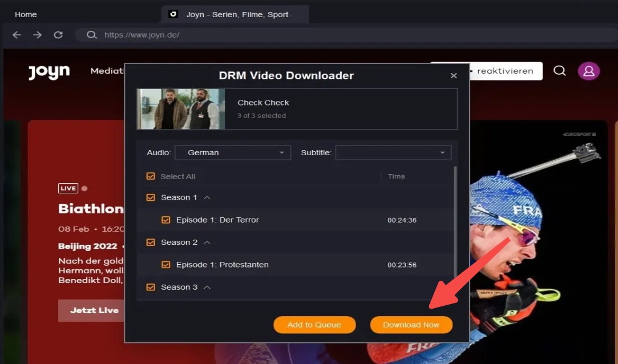Click the reaktivieren button
The width and height of the screenshot is (618, 364).
(x=505, y=71)
